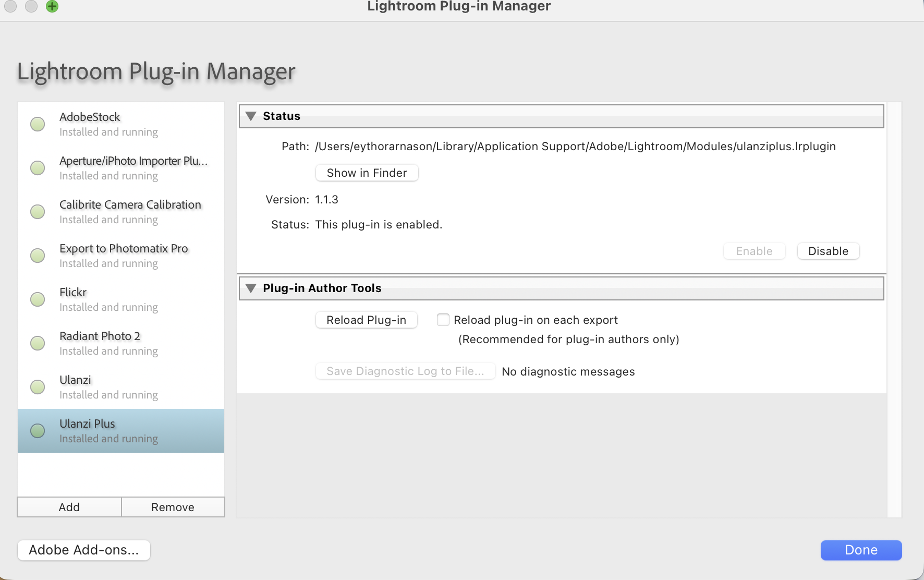Click the right panel vertical scrollbar

tap(894, 310)
